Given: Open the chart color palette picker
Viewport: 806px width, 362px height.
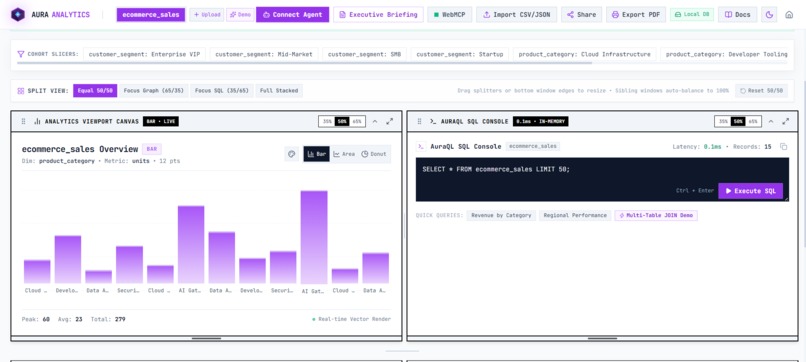Looking at the screenshot, I should click(291, 154).
